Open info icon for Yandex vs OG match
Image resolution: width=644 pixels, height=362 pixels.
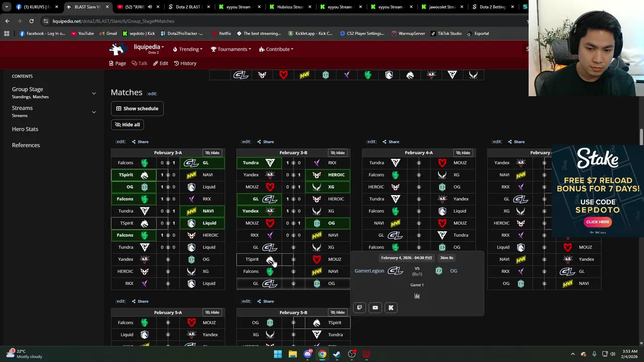point(168,259)
